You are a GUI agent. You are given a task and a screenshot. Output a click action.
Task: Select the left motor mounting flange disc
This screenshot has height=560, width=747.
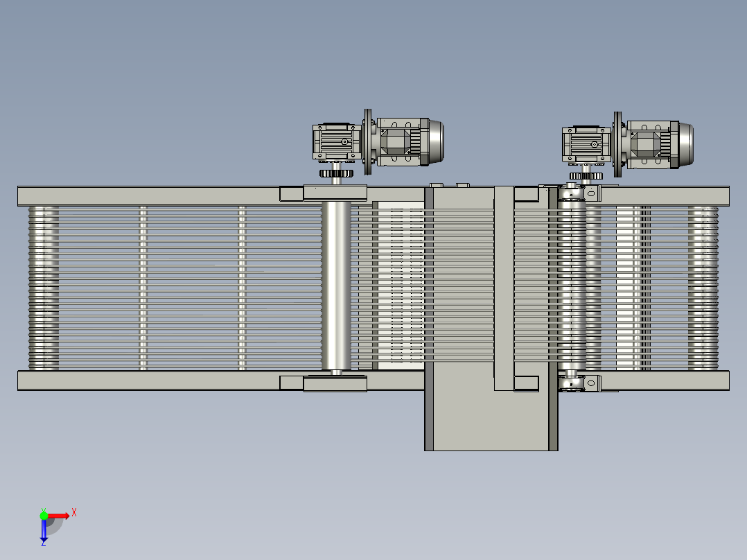368,142
